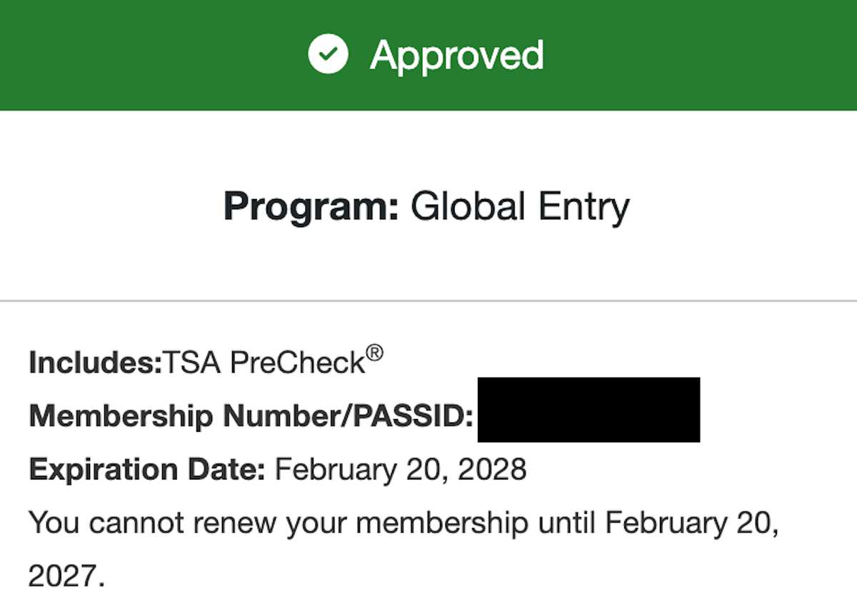Select the "Global Entry" program name
This screenshot has width=857, height=616.
pos(520,207)
